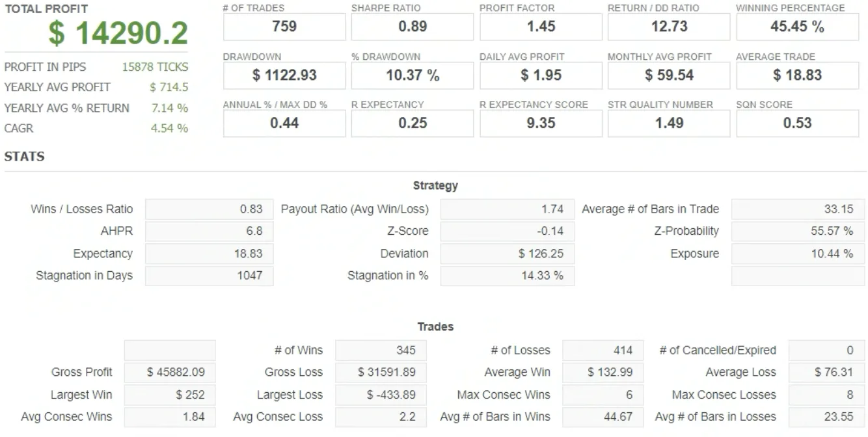
Task: Select the Largest Loss value field
Action: 381,395
